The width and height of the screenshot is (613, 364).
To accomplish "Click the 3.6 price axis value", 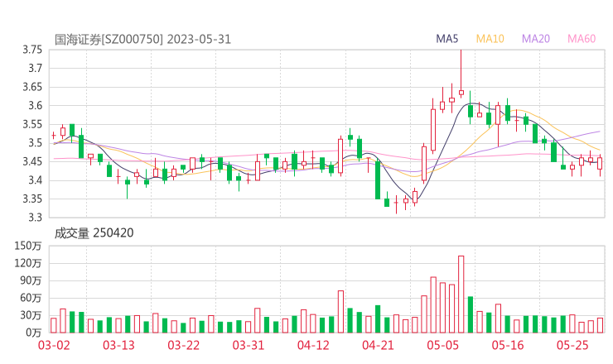I will click(x=35, y=105).
